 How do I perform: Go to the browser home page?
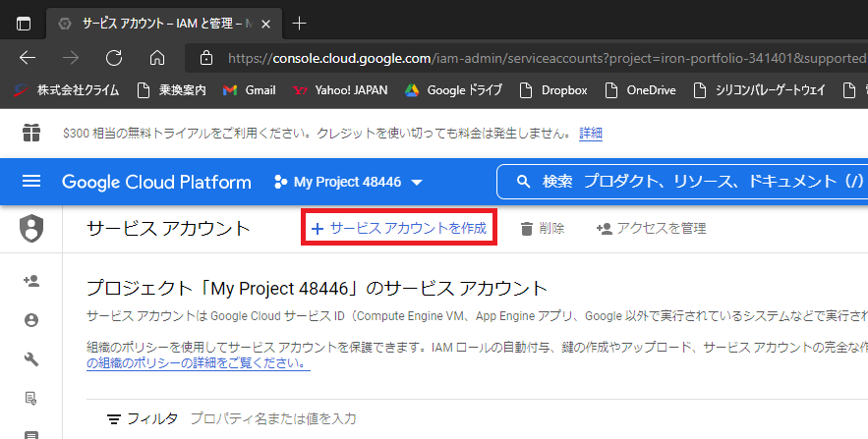pos(157,58)
